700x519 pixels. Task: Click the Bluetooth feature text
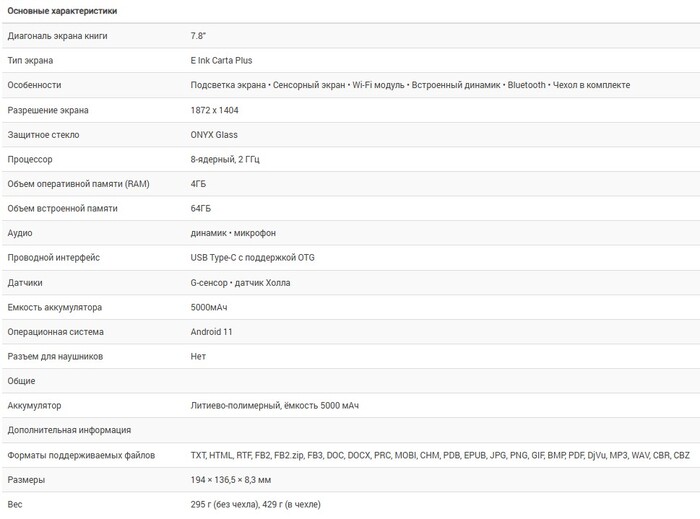(527, 85)
